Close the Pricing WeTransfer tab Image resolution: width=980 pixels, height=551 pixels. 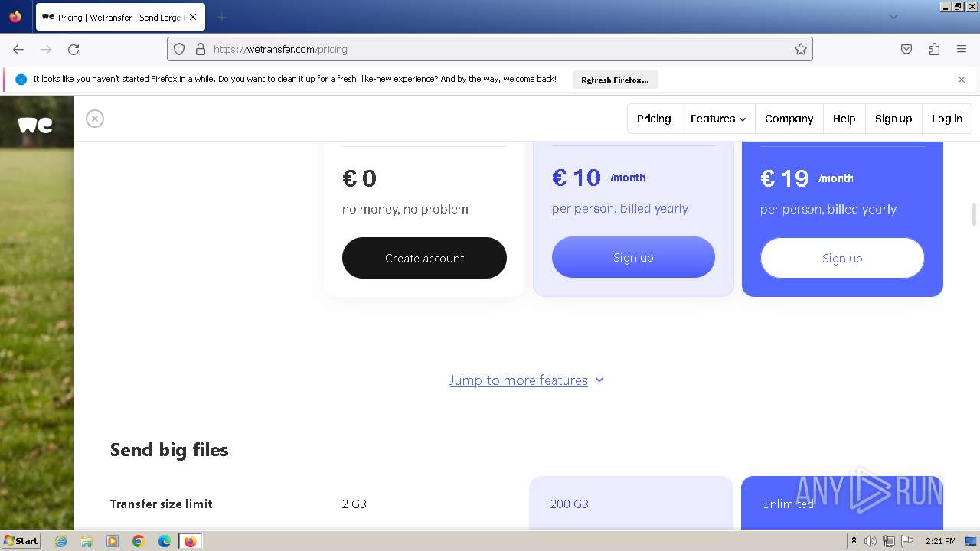pyautogui.click(x=192, y=17)
